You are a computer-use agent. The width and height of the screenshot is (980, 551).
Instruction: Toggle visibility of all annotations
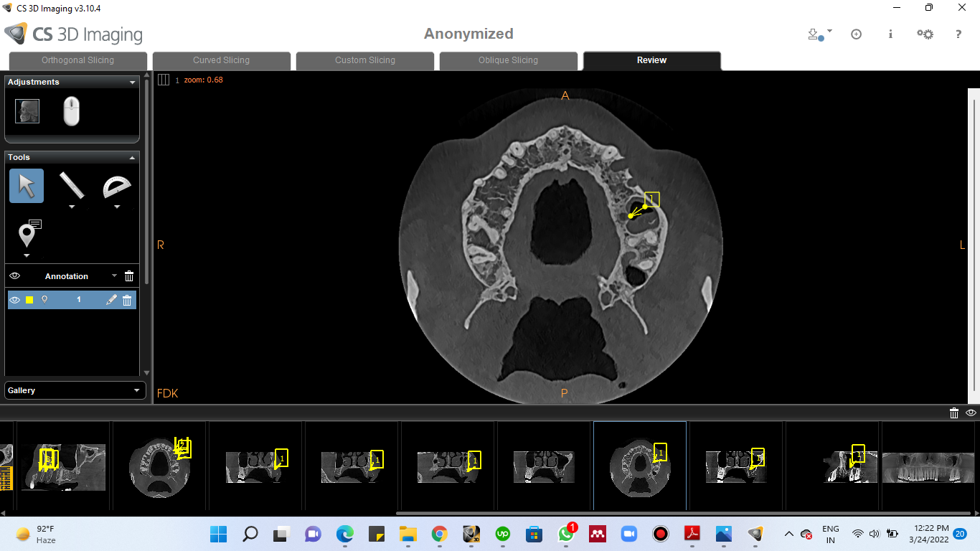click(15, 276)
